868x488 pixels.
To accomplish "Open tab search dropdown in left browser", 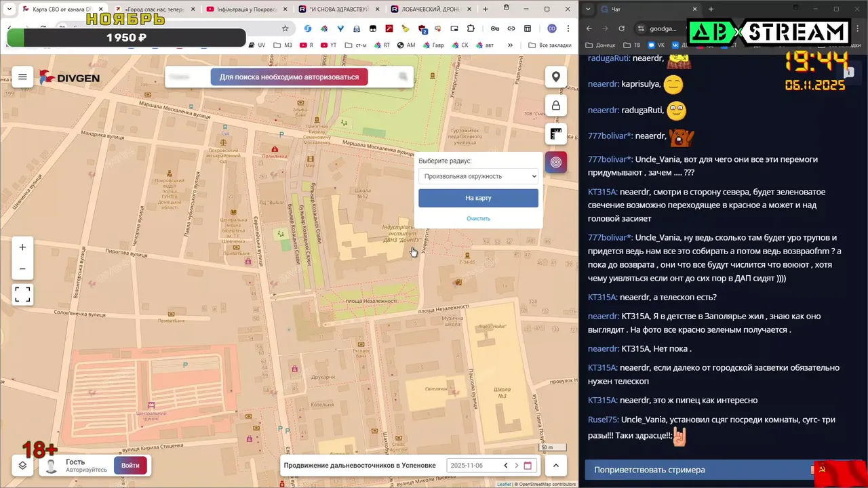I will tap(9, 9).
